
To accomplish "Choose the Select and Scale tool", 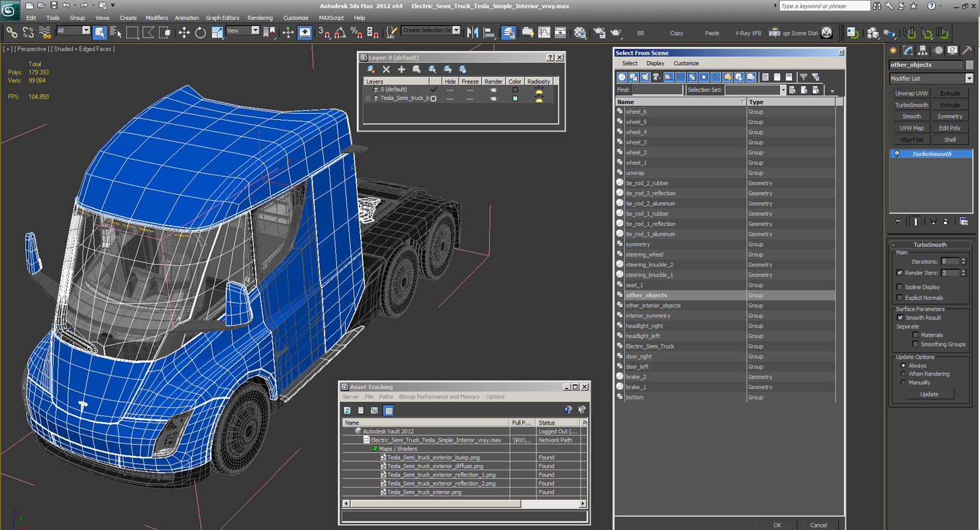I will 217,32.
